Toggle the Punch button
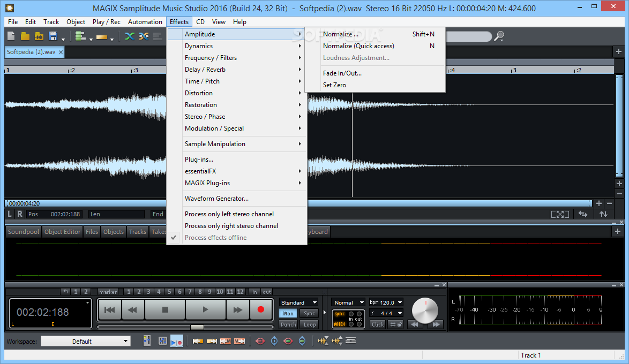Viewport: 629px width, 364px height. click(288, 324)
